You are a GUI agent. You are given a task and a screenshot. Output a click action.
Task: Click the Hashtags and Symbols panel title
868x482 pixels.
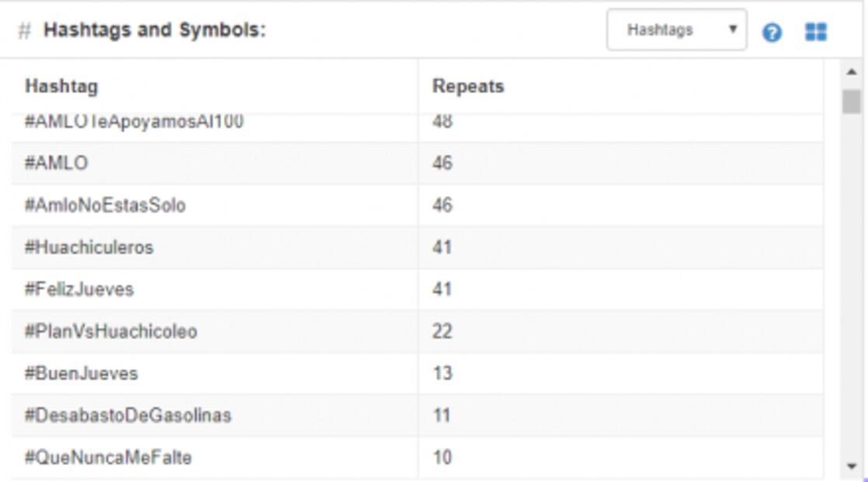pos(155,31)
